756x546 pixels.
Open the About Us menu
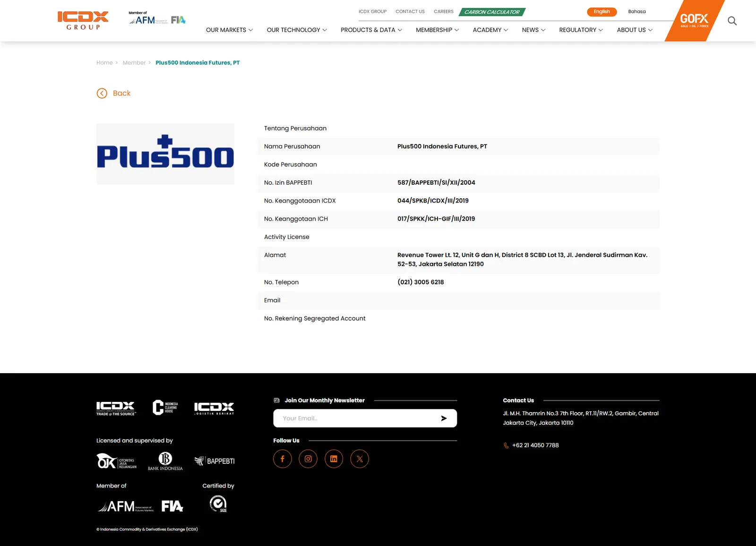635,30
